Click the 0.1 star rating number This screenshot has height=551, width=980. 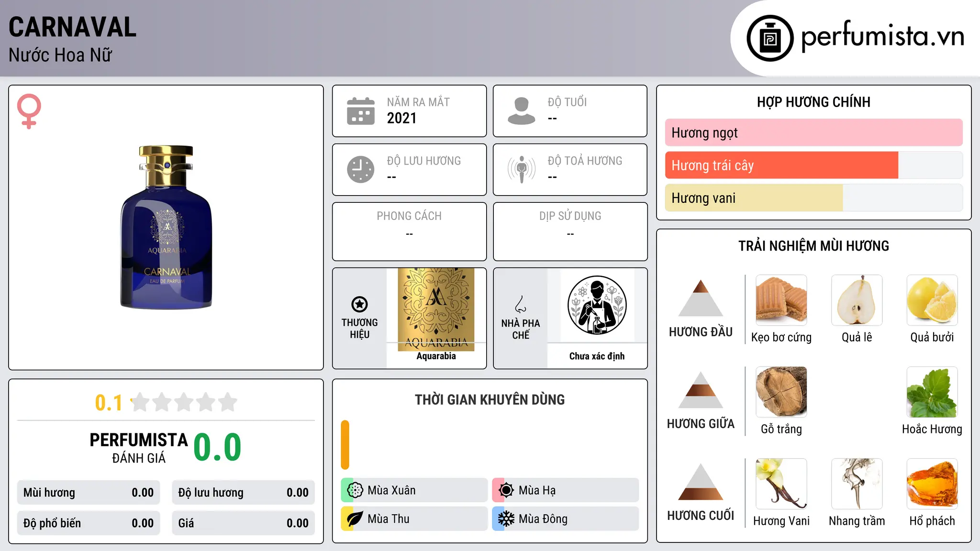coord(109,403)
